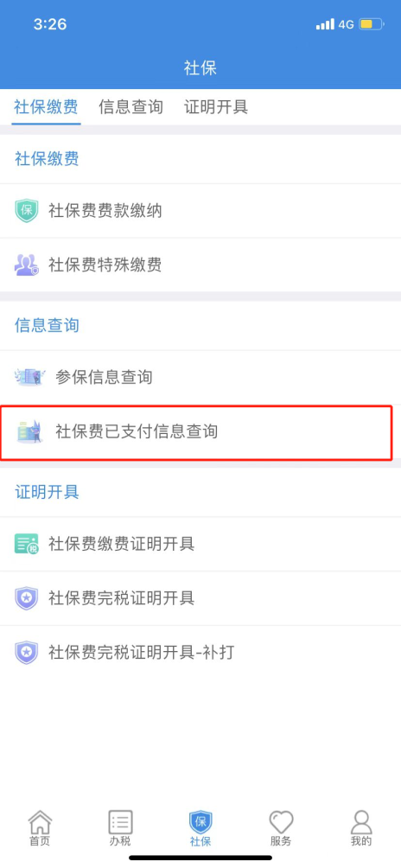Tap the green tax document icon for 缴费证明开具

26,544
